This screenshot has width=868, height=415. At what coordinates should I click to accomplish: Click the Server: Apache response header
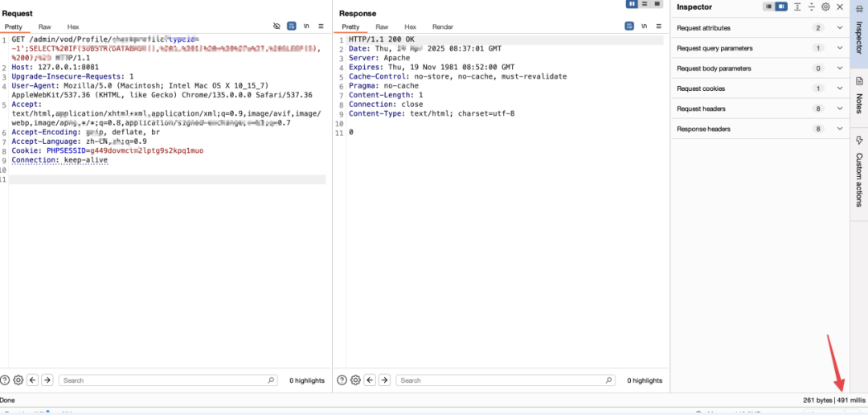tap(379, 58)
